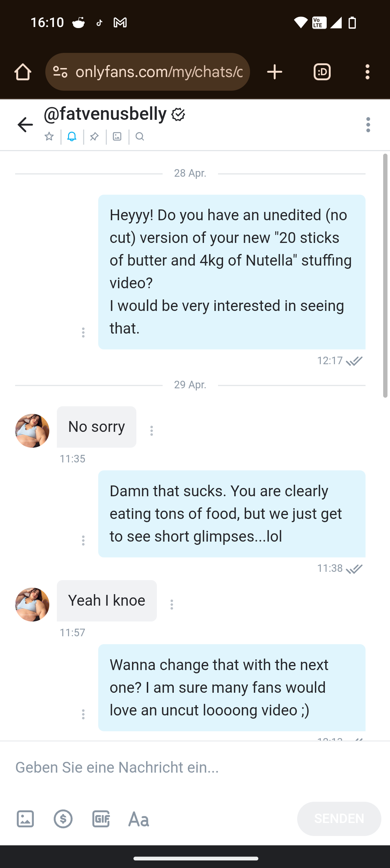This screenshot has width=390, height=868.
Task: Go back using the chat header arrow
Action: pyautogui.click(x=25, y=125)
